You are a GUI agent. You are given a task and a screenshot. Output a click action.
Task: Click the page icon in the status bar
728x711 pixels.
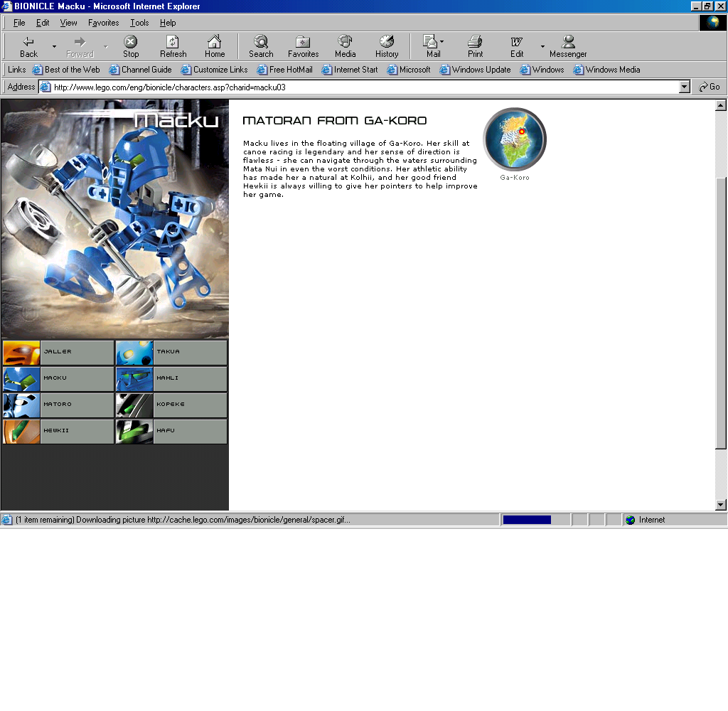(6, 520)
